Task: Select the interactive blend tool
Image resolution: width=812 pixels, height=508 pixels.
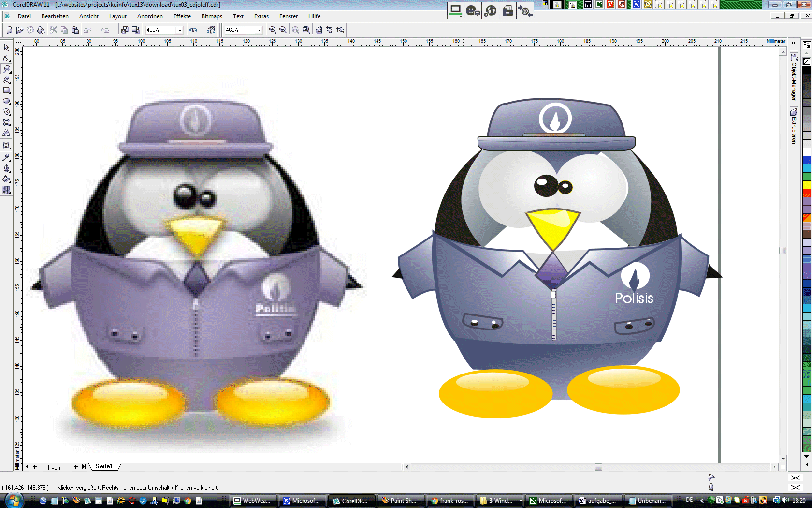Action: [x=6, y=145]
